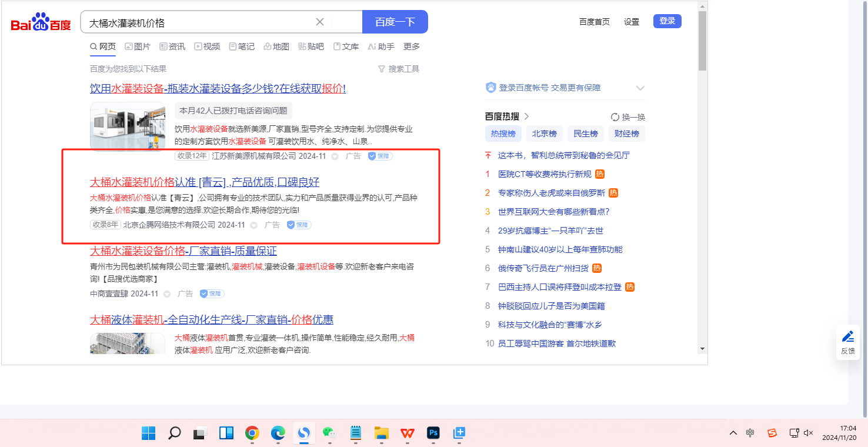Show hidden system tray icons
This screenshot has width=868, height=447.
(733, 433)
